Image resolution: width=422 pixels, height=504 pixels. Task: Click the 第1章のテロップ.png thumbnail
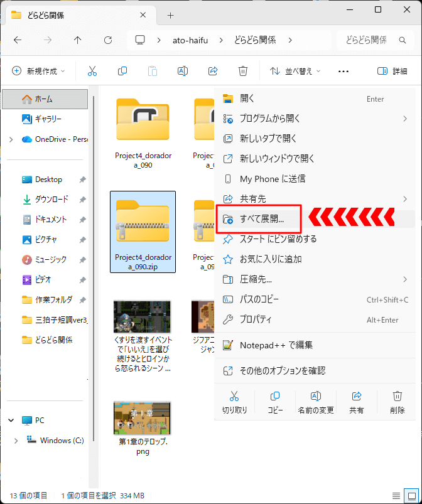(x=143, y=419)
